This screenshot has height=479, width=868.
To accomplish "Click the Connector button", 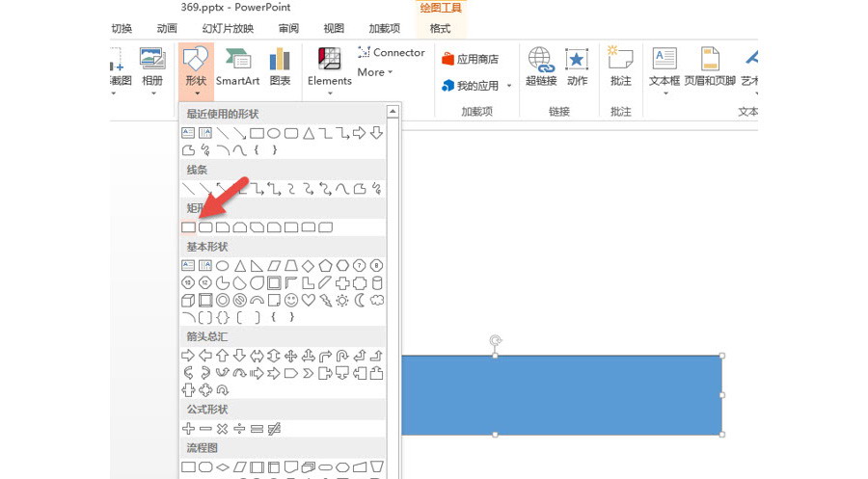I will click(x=391, y=52).
